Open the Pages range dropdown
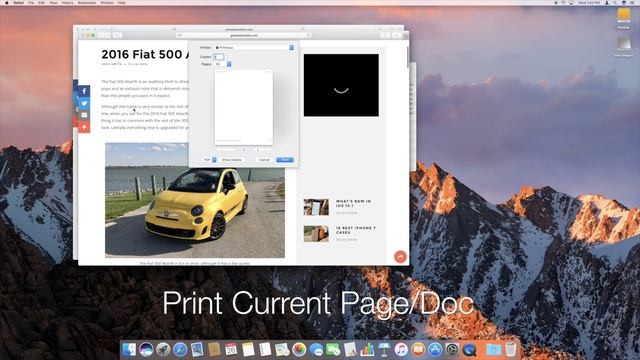Screen dimensions: 640x360 tap(223, 64)
